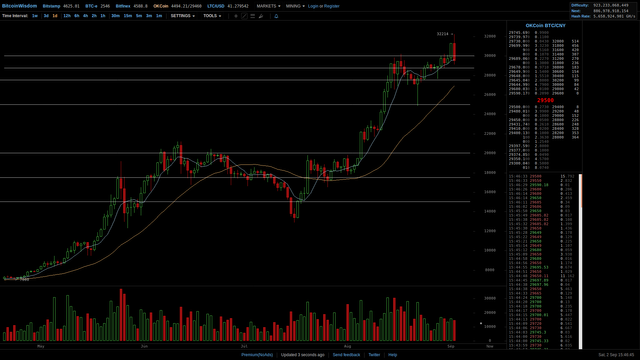
Task: Set time interval to 5m
Action: click(139, 16)
